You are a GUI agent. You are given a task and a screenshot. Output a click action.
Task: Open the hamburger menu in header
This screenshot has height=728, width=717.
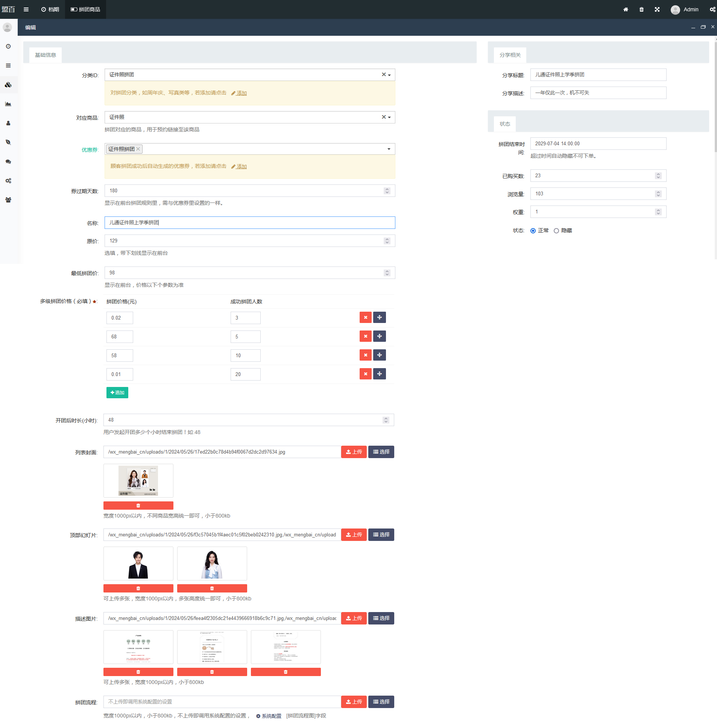point(26,9)
